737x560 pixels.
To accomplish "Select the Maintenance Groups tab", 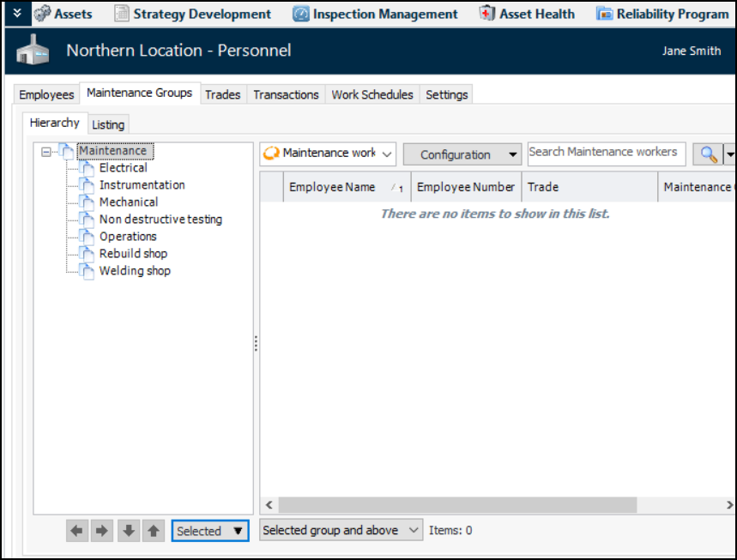I will click(140, 93).
